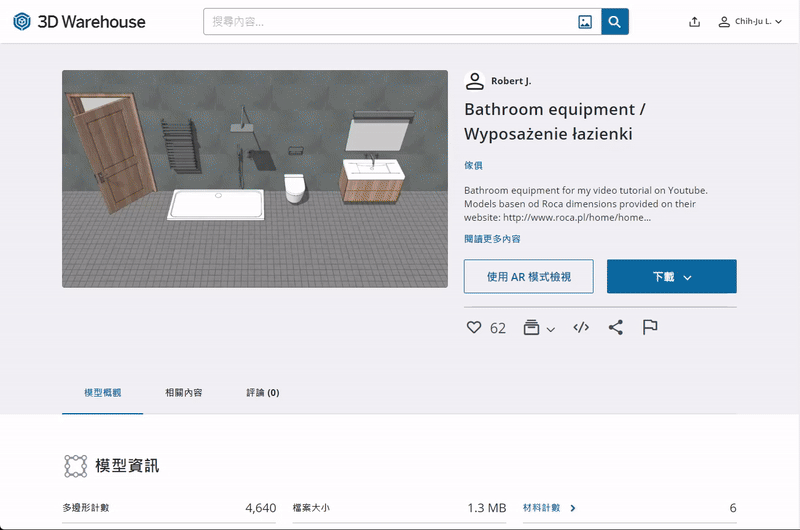The image size is (800, 530).
Task: Click the 模型資訊 heading
Action: tap(127, 466)
